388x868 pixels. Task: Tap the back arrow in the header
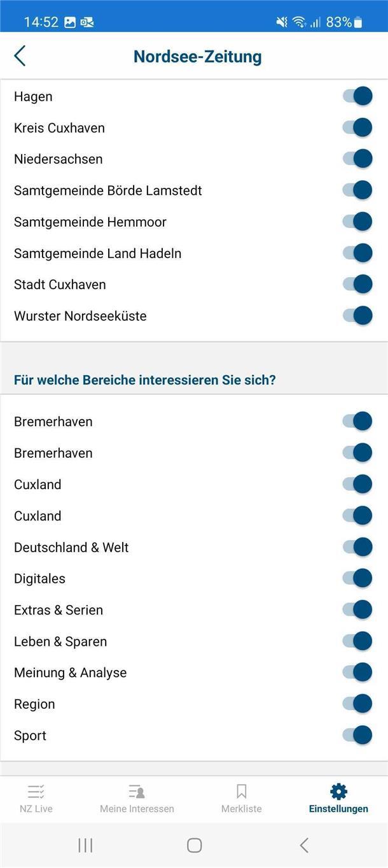click(20, 56)
